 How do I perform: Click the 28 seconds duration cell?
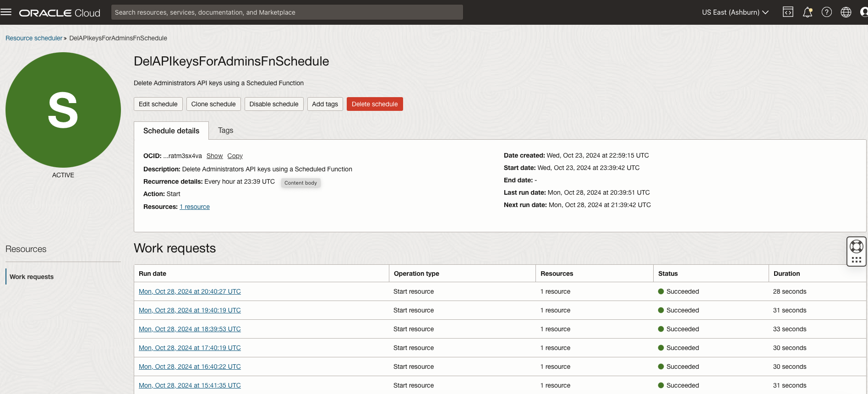(790, 291)
